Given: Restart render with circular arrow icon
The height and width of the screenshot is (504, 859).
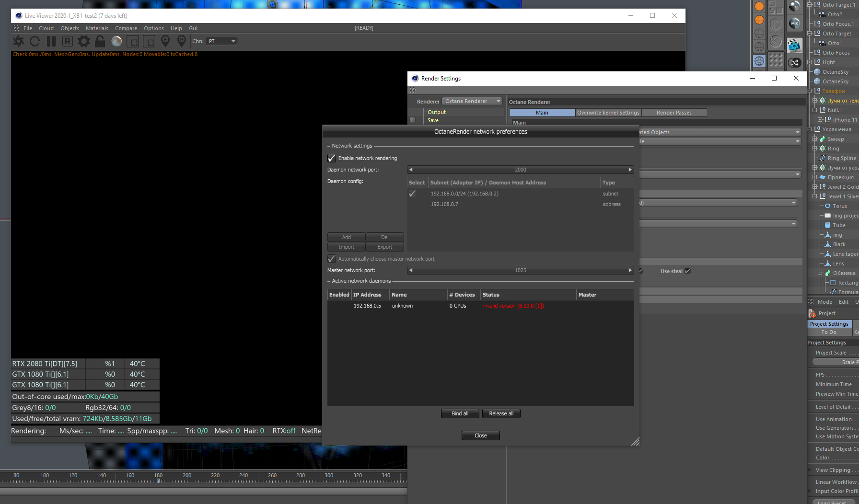Looking at the screenshot, I should (35, 41).
